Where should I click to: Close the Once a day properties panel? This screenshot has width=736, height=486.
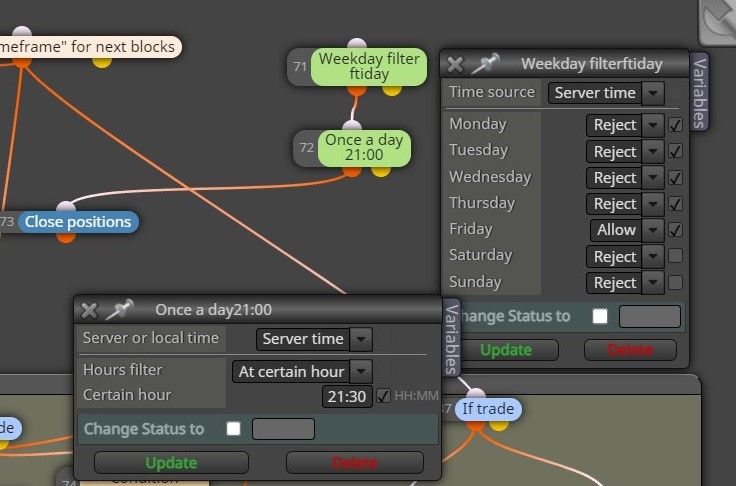[89, 310]
